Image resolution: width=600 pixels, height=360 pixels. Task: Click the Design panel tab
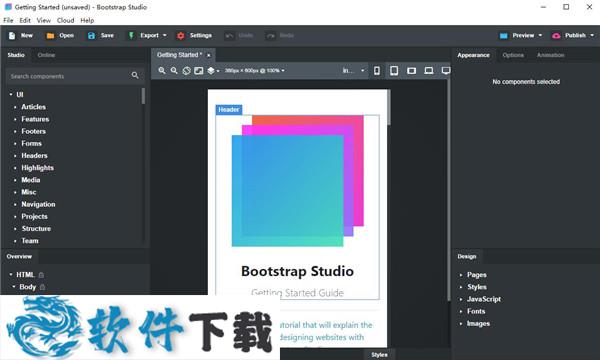pos(467,257)
